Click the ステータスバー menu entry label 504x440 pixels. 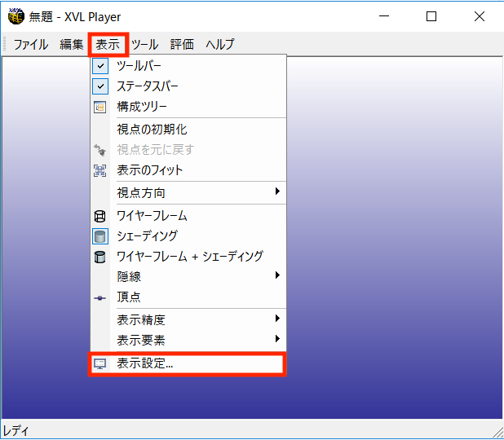pos(148,86)
